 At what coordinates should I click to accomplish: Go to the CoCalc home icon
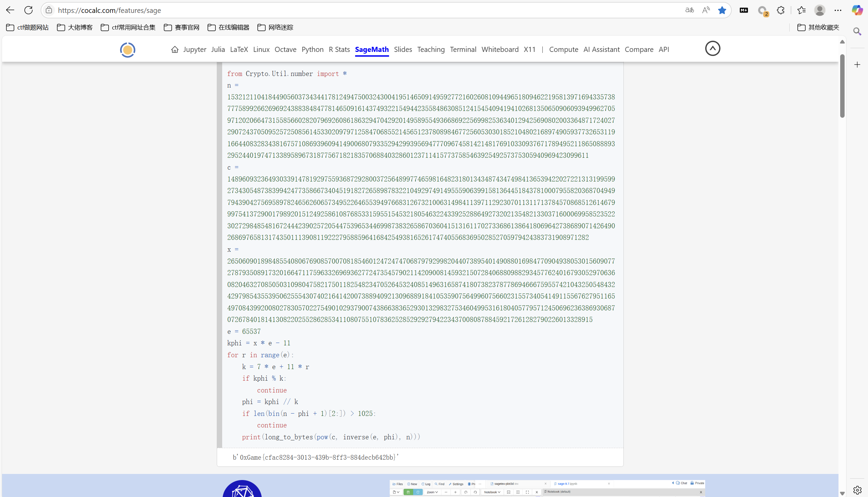(175, 50)
